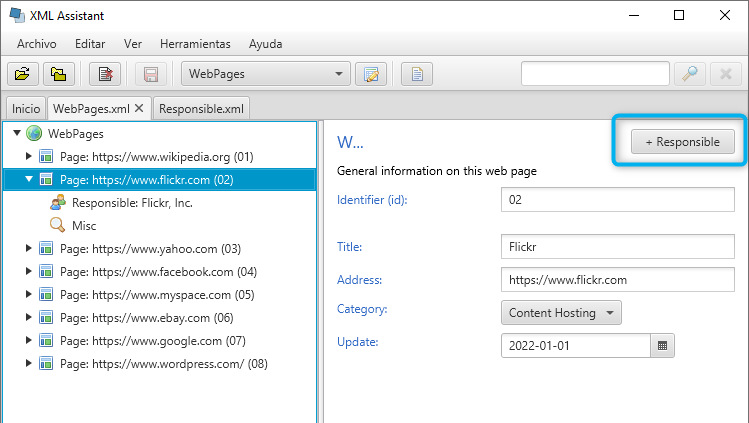Screen dimensions: 749x423
Task: Click the toolbar search text field
Action: pyautogui.click(x=594, y=74)
